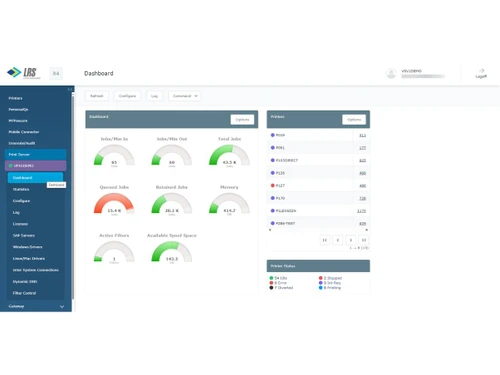Click the user avatar icon

point(391,73)
